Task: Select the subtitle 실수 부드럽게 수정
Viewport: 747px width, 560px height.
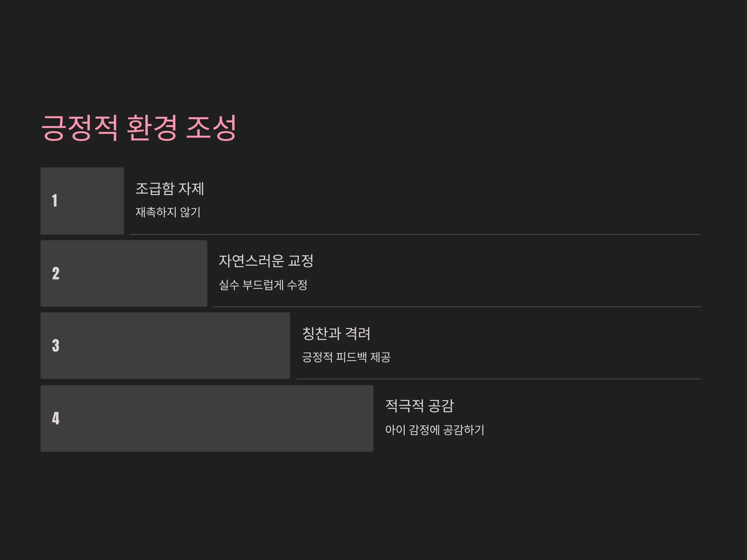Action: pyautogui.click(x=263, y=285)
